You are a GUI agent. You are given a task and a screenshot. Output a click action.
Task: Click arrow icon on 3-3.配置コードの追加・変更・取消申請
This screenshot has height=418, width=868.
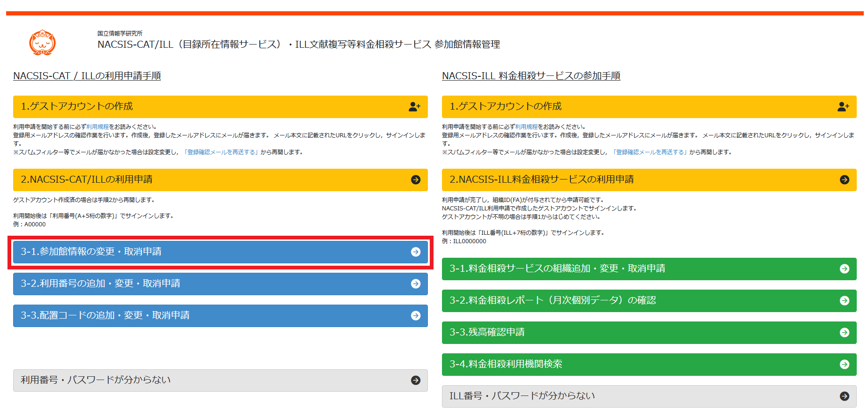(x=416, y=316)
